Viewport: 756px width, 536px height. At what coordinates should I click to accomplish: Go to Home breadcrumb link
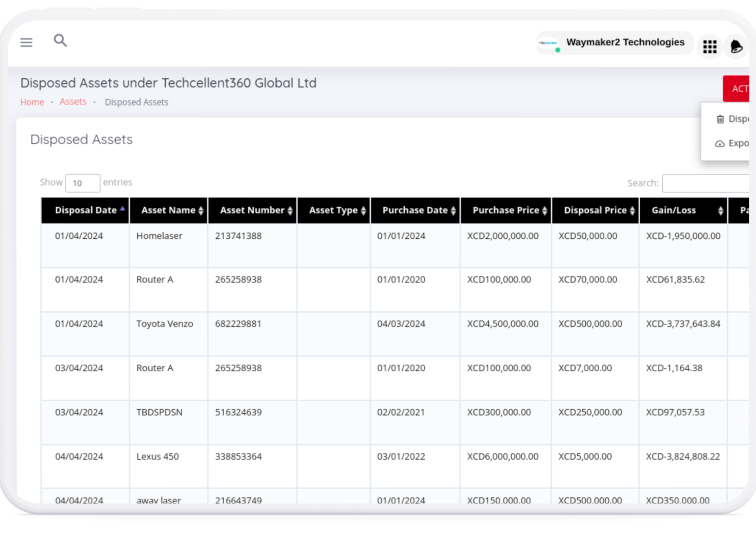(32, 102)
